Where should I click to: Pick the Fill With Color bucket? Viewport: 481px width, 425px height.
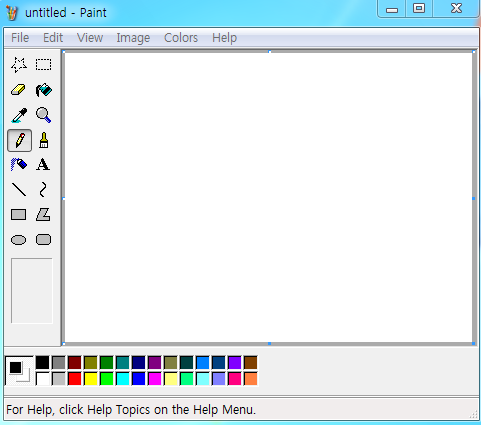[x=44, y=90]
